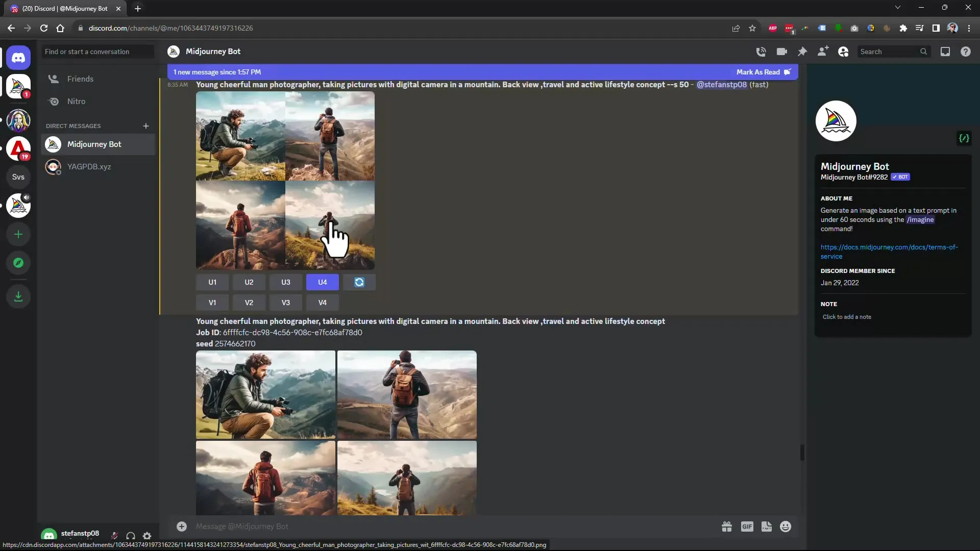Viewport: 980px width, 551px height.
Task: Expand tab search chevron in title bar
Action: 898,8
